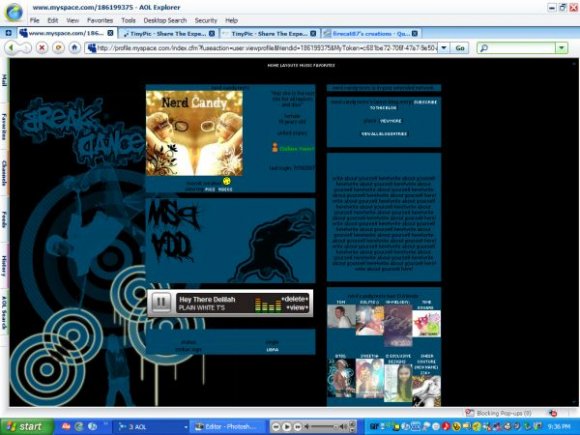The height and width of the screenshot is (435, 580).
Task: Click the yellow smiley mood icon
Action: pos(226,181)
